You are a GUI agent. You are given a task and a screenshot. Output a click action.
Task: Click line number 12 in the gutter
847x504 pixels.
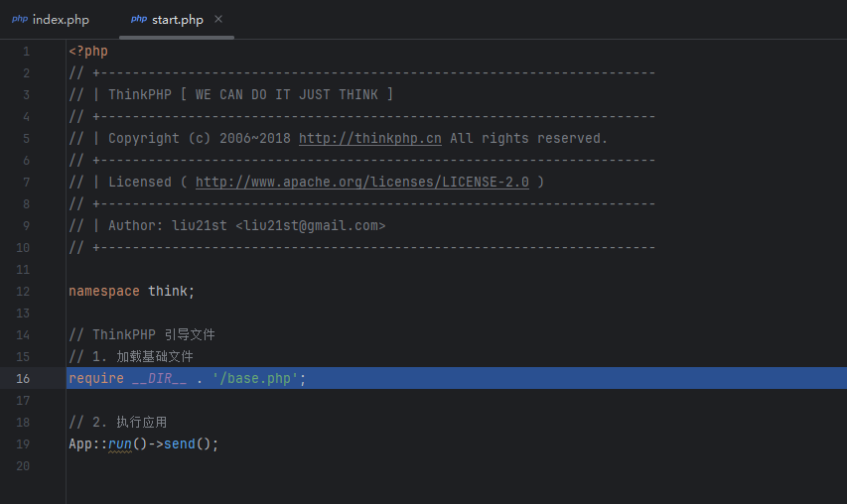[23, 292]
